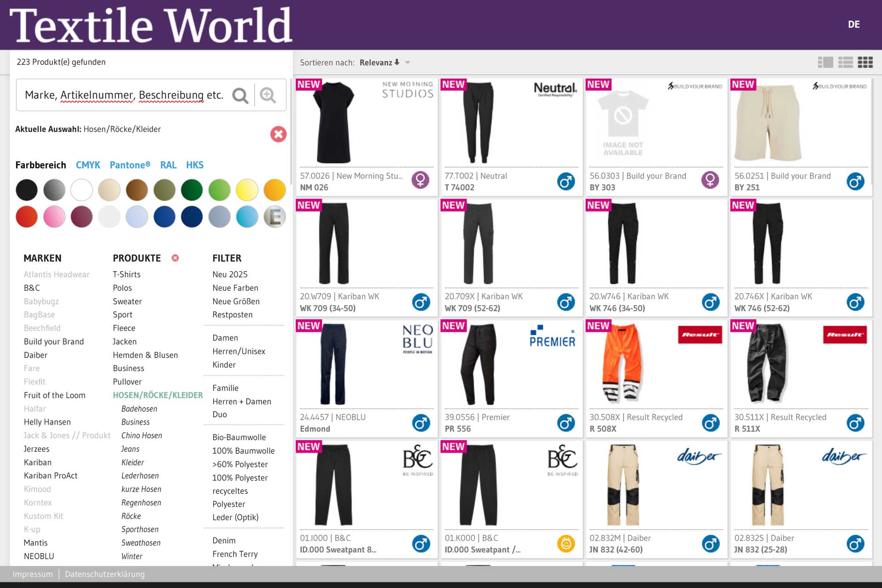
Task: Click male icon on R 508X
Action: pyautogui.click(x=711, y=423)
